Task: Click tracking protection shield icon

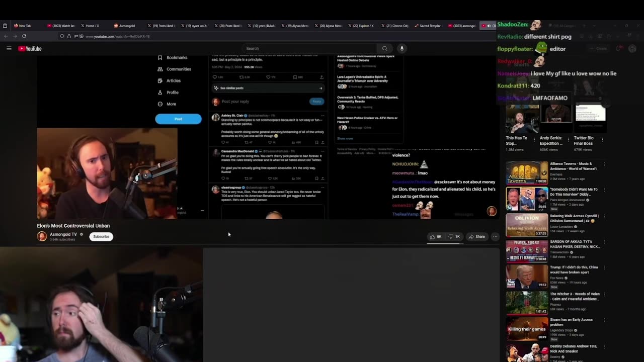Action: 62,36
